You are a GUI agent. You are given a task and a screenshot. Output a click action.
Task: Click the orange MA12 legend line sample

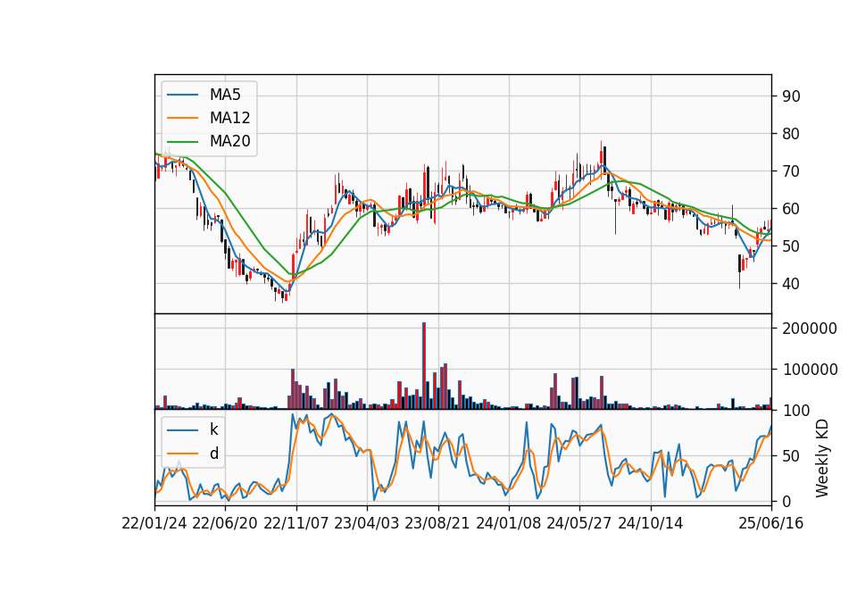point(182,118)
